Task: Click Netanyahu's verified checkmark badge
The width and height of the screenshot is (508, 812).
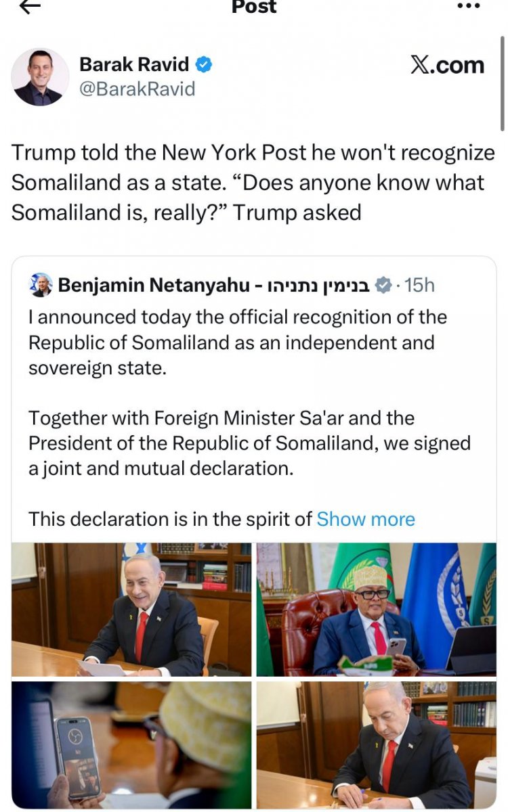Action: (x=383, y=286)
